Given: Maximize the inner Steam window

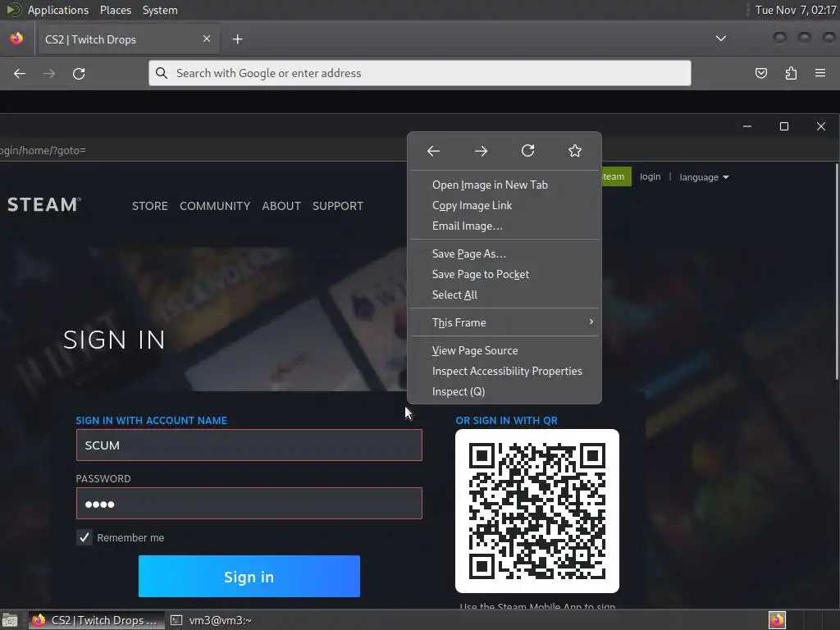Looking at the screenshot, I should (x=783, y=126).
